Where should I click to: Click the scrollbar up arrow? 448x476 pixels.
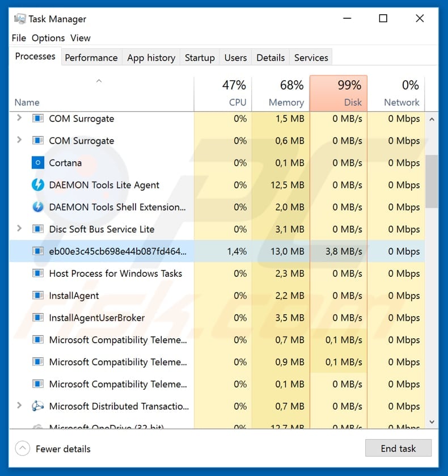(x=432, y=119)
